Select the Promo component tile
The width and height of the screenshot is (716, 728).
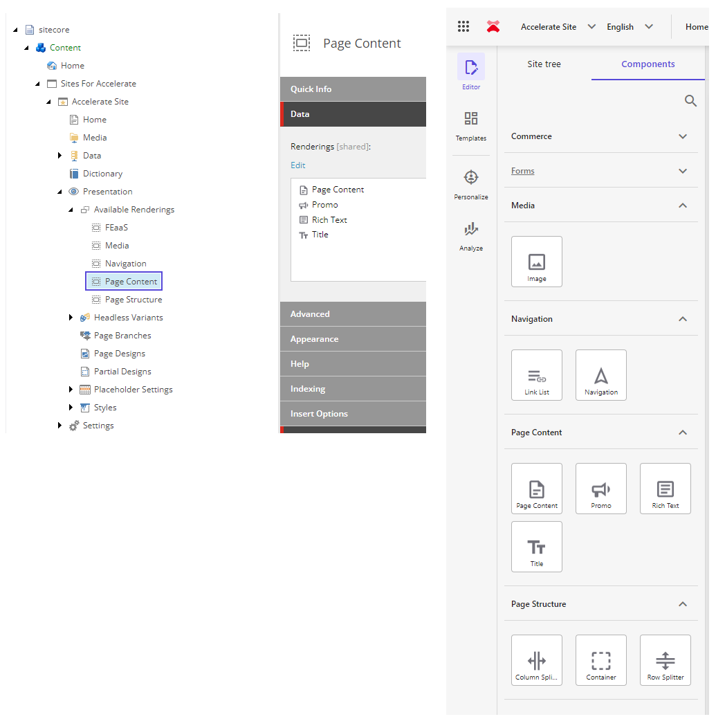click(x=600, y=489)
